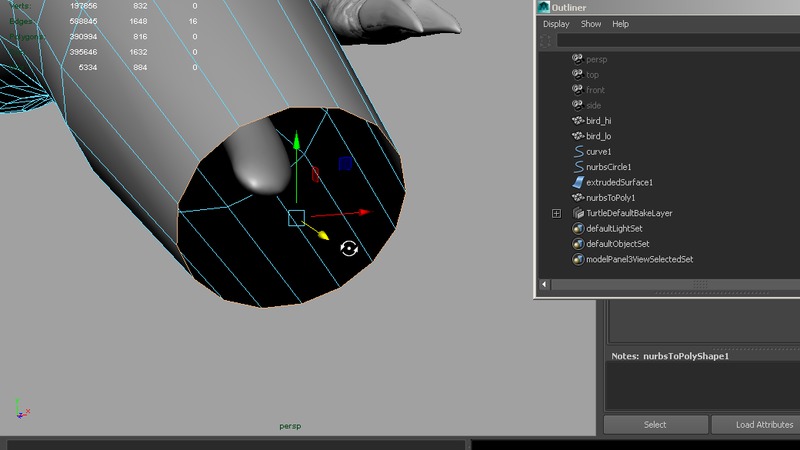
Task: Open the Outliner Display menu
Action: tap(556, 24)
